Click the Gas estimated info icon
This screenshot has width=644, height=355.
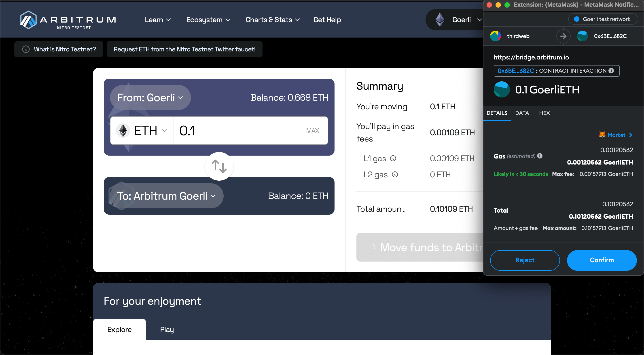pos(540,156)
